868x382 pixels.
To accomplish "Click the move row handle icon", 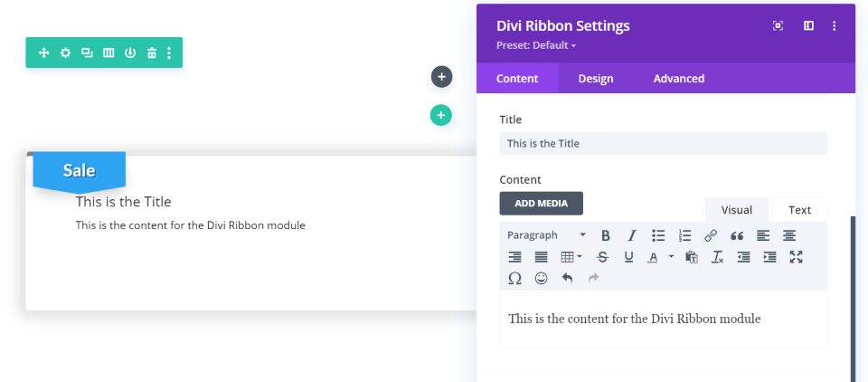I will [43, 53].
